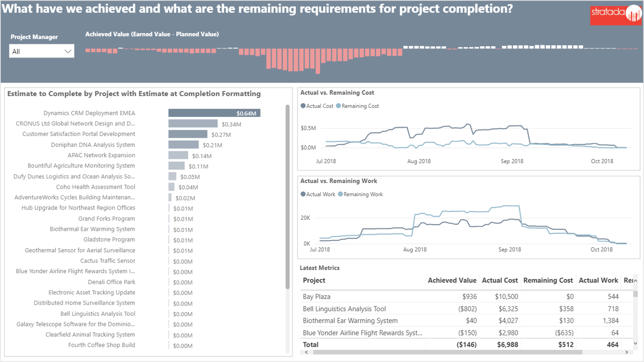
Task: Click the $0.64M bar value label
Action: click(246, 113)
